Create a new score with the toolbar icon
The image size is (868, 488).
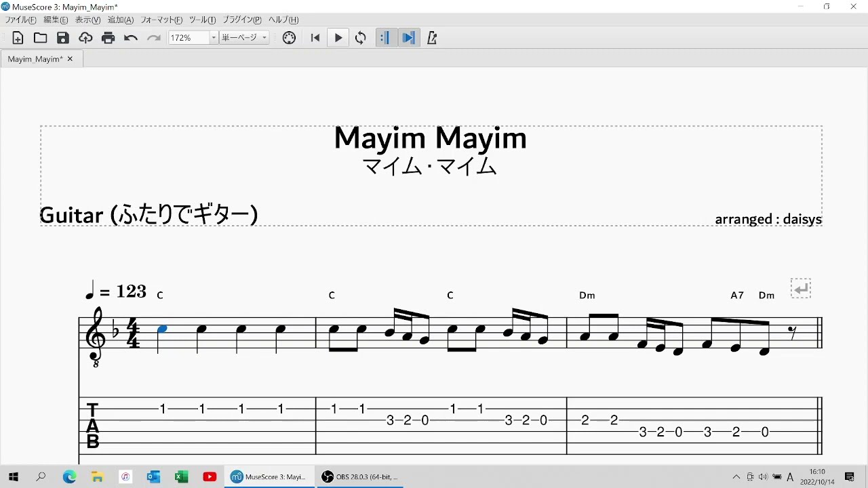(x=18, y=38)
